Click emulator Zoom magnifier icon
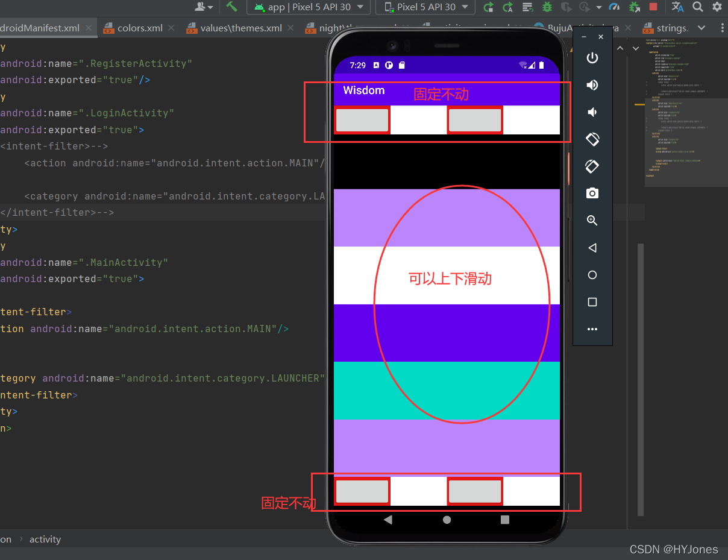Screen dimensions: 728x560 (592, 221)
